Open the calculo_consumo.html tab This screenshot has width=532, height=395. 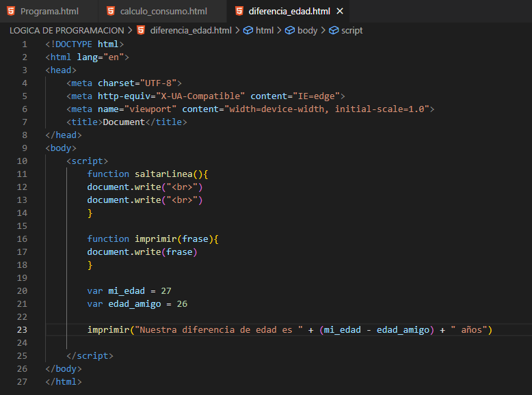tap(163, 11)
